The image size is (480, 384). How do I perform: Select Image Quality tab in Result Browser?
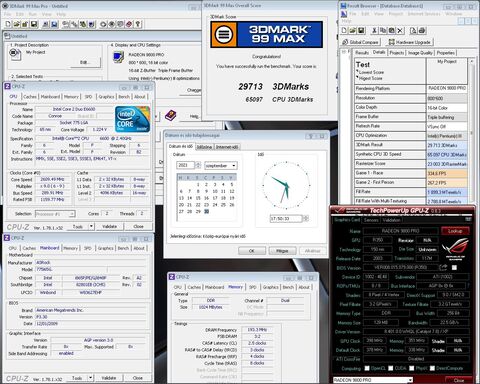click(x=420, y=53)
